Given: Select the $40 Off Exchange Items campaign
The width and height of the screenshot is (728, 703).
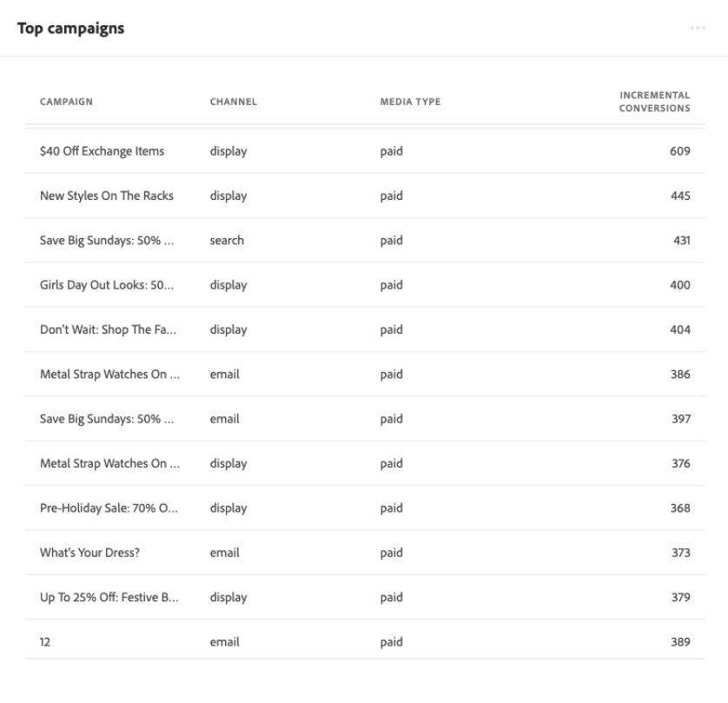Looking at the screenshot, I should point(103,151).
